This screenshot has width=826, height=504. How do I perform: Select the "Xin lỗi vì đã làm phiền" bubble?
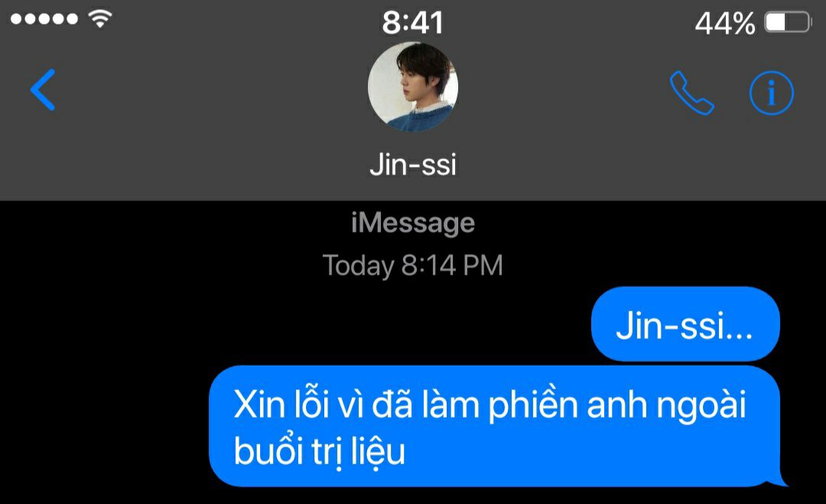[495, 426]
